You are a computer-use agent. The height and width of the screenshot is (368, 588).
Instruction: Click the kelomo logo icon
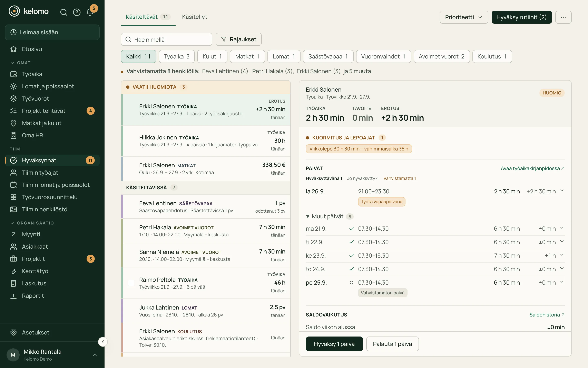[14, 11]
